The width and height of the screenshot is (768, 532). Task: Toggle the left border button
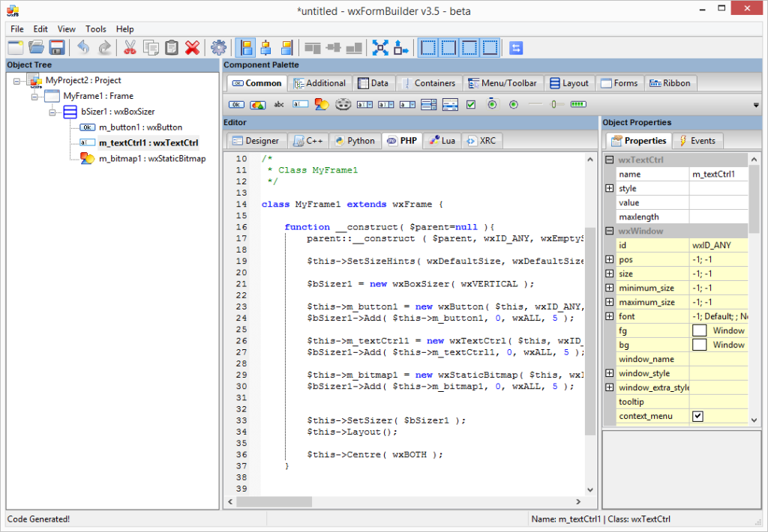pos(428,48)
